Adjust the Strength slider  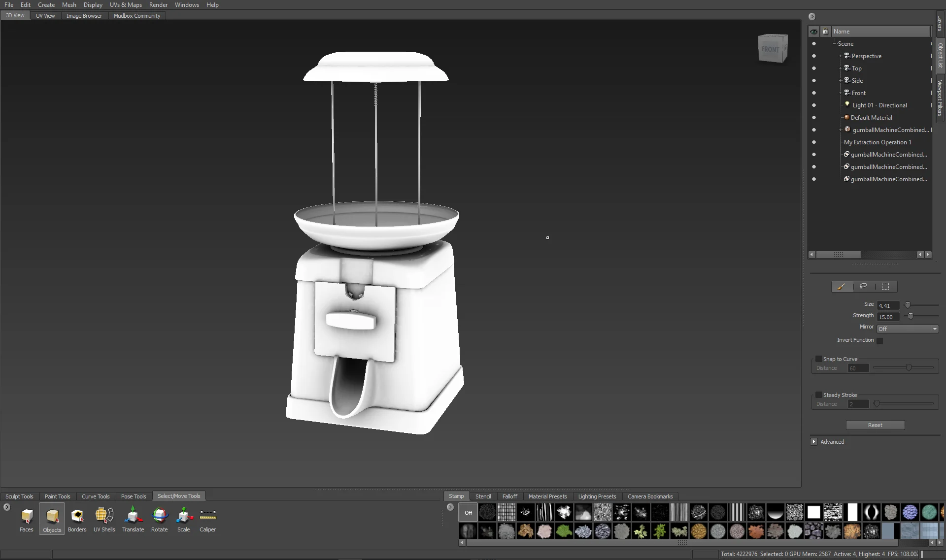pos(911,316)
